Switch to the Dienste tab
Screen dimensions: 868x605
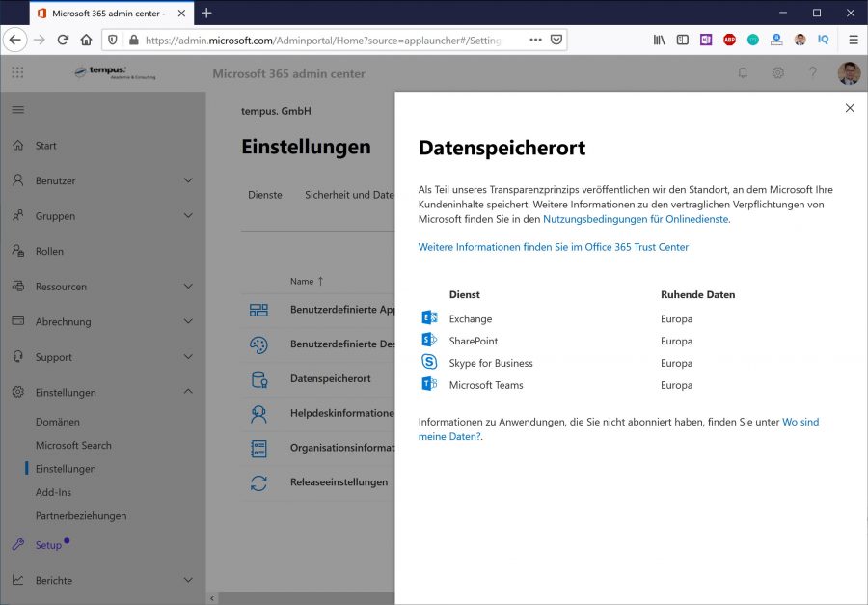point(265,195)
